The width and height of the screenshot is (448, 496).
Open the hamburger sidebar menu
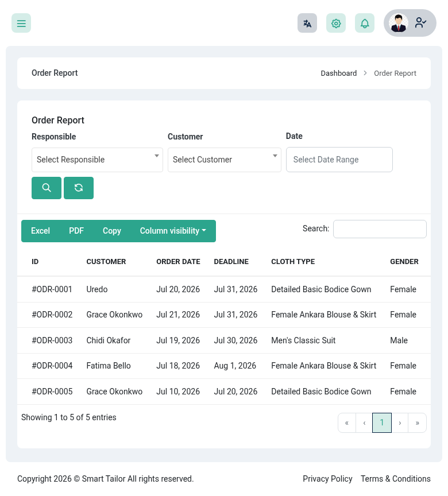coord(21,23)
